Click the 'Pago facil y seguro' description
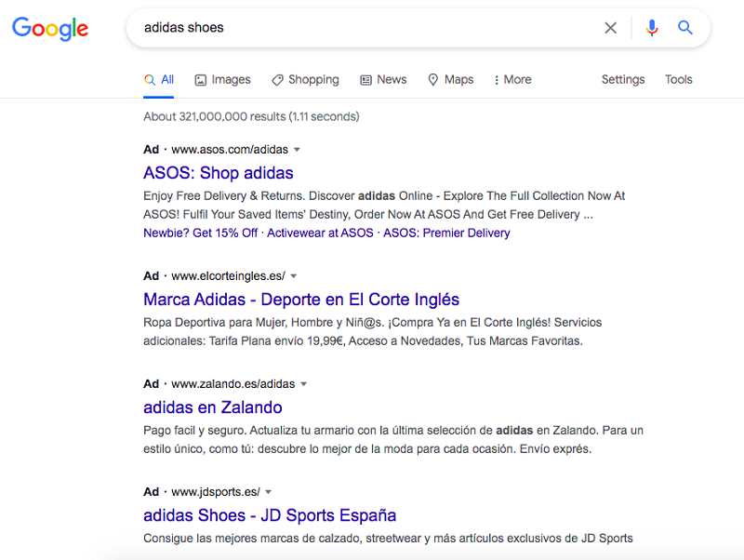744x560 pixels. coord(393,439)
